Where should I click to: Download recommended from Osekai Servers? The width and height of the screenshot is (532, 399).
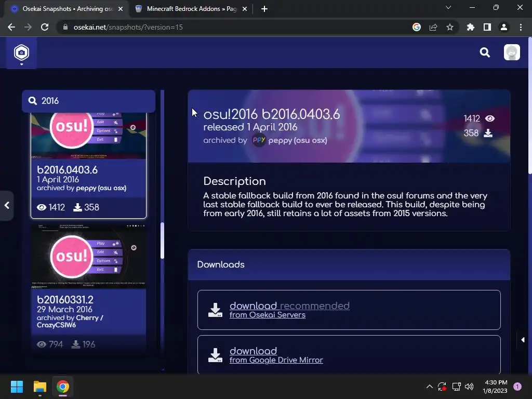349,310
